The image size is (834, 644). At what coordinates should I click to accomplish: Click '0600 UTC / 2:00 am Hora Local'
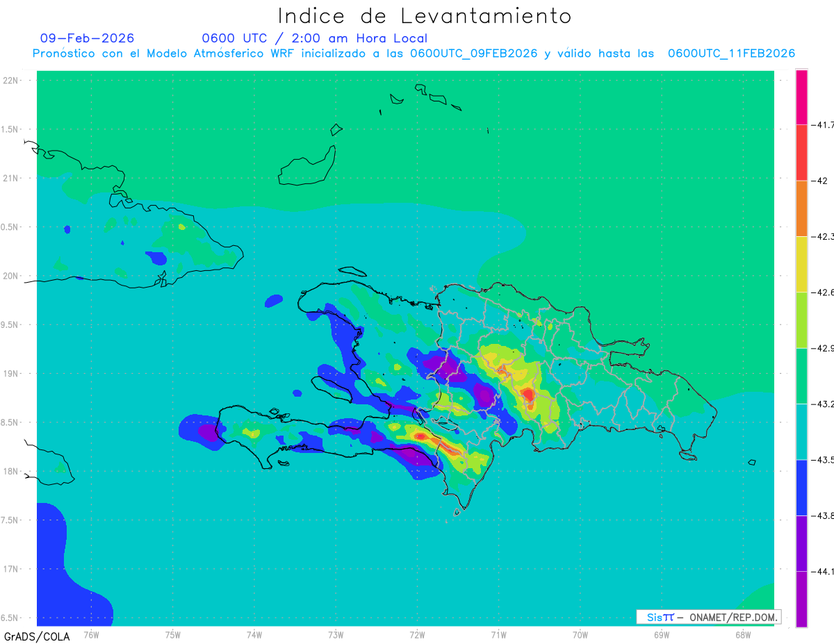(314, 38)
